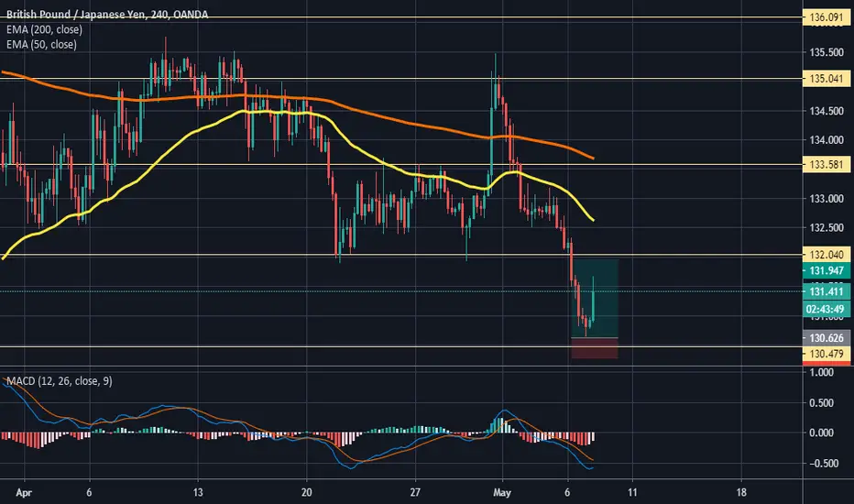Click the 132.500 price axis tick
The width and height of the screenshot is (854, 504).
[827, 228]
